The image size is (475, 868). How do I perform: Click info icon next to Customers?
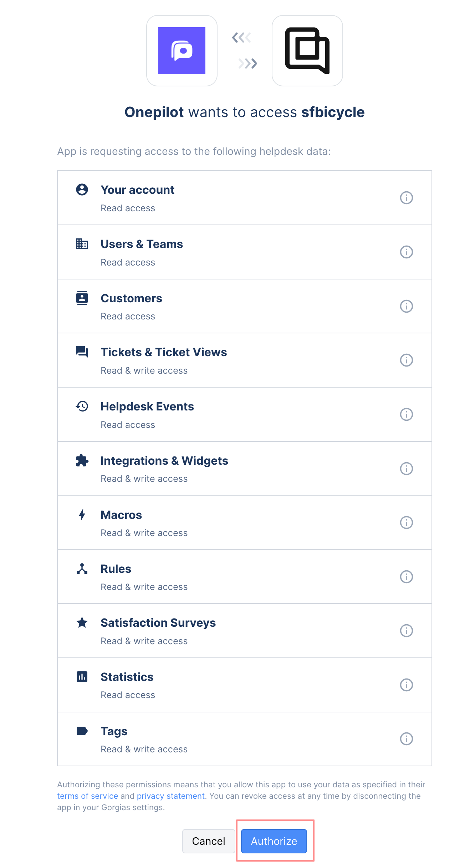(406, 306)
